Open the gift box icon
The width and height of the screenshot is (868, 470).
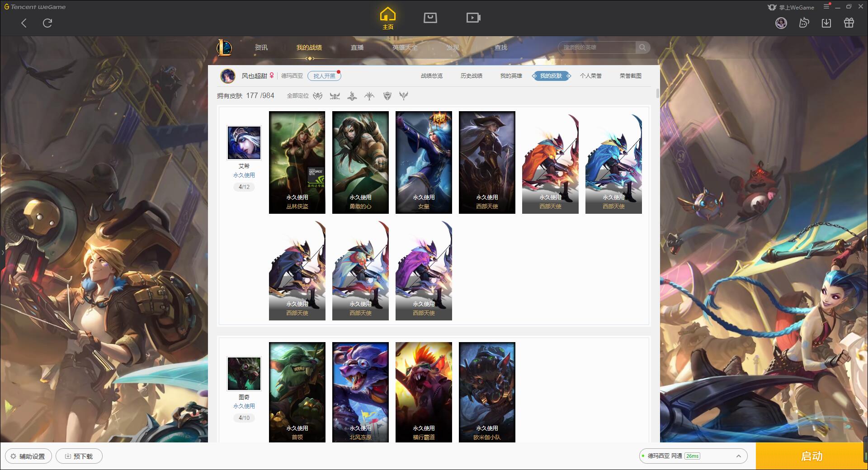coord(849,23)
